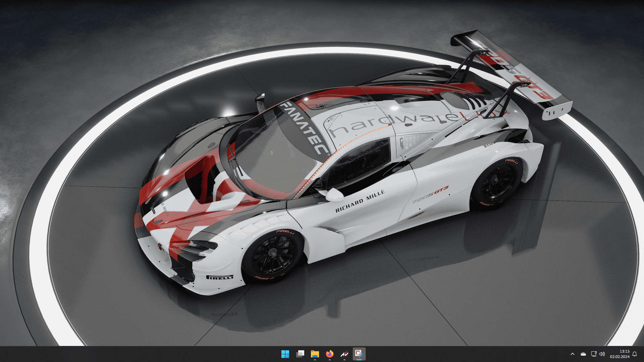Open Task View from the taskbar
Screen dimensions: 644x362
pos(300,354)
